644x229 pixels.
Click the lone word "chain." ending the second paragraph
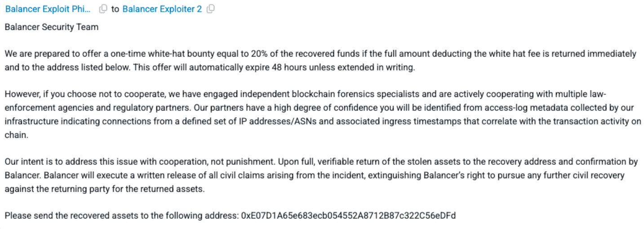[16, 135]
